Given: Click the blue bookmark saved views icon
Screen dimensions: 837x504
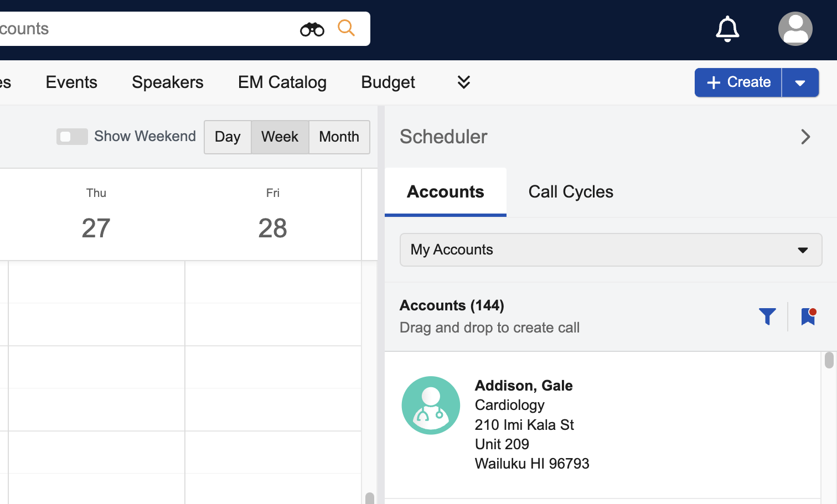Looking at the screenshot, I should tap(808, 316).
